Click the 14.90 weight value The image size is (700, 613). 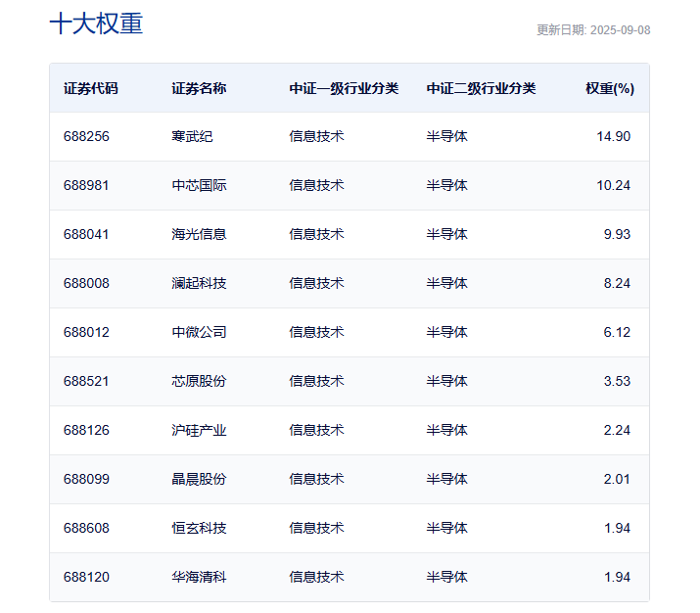(613, 136)
